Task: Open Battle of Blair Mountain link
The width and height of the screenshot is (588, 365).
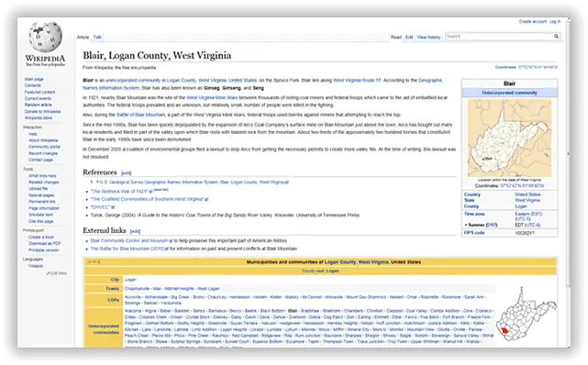Action: pos(140,115)
